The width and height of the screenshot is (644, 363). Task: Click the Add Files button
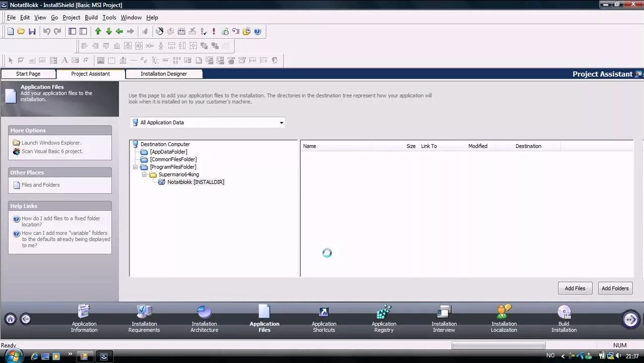(575, 288)
